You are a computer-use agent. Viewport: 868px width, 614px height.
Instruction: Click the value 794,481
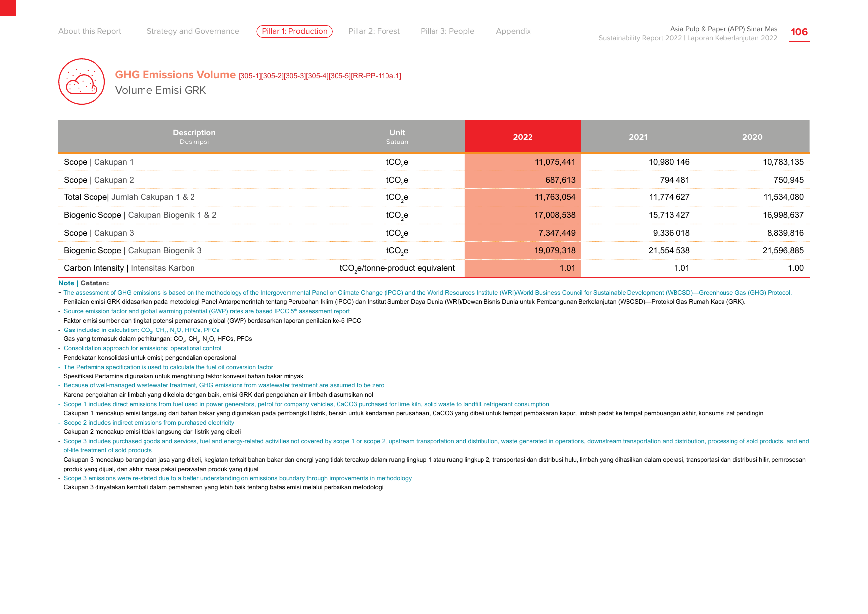click(x=675, y=180)
